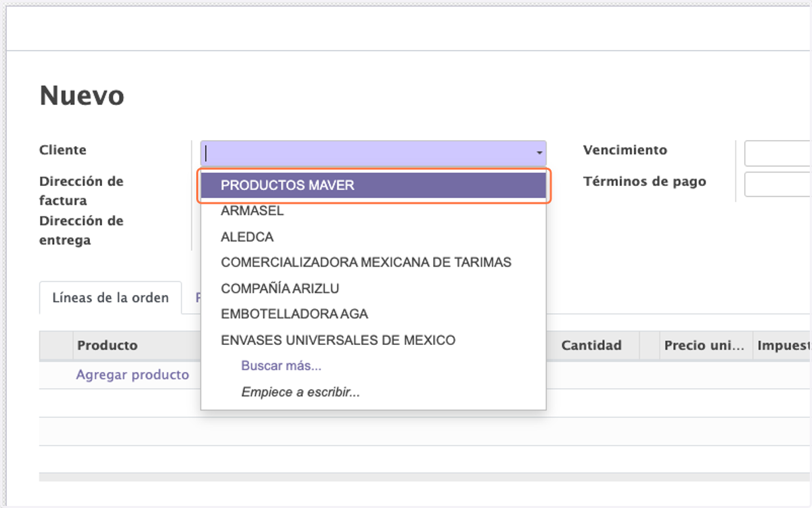Focus the Términos de pago field

click(x=778, y=185)
